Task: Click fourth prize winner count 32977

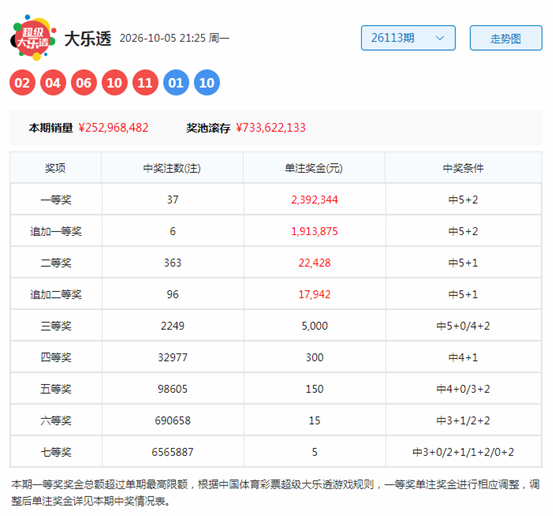Action: coord(172,358)
